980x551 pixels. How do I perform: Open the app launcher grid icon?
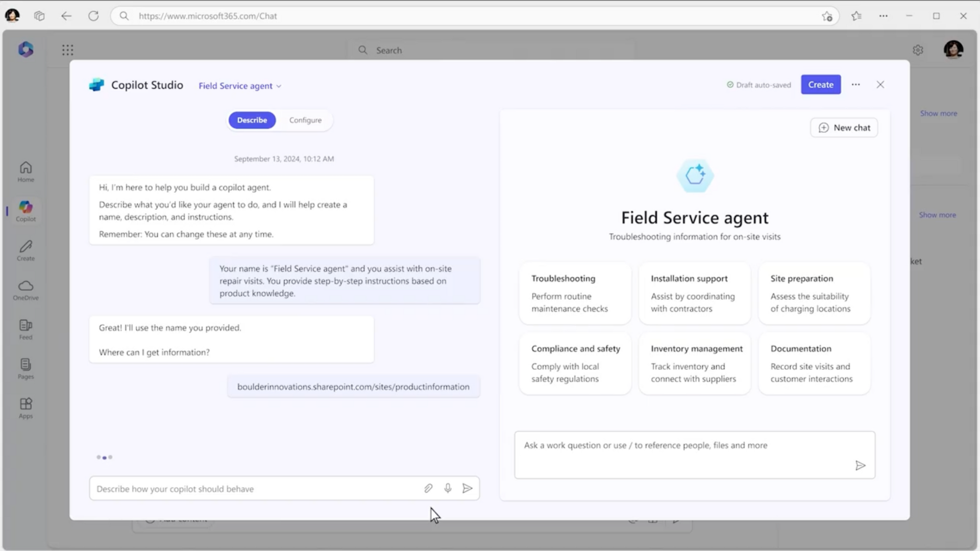67,50
